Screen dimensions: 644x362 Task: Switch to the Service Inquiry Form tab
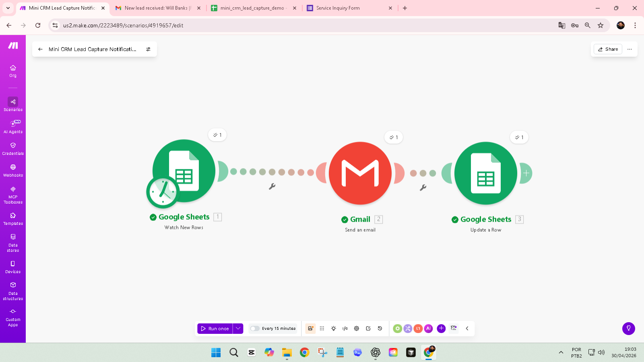[350, 8]
